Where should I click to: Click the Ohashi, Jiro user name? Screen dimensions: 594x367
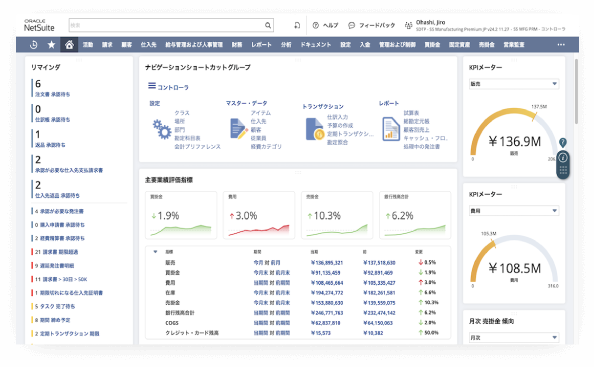coord(430,22)
